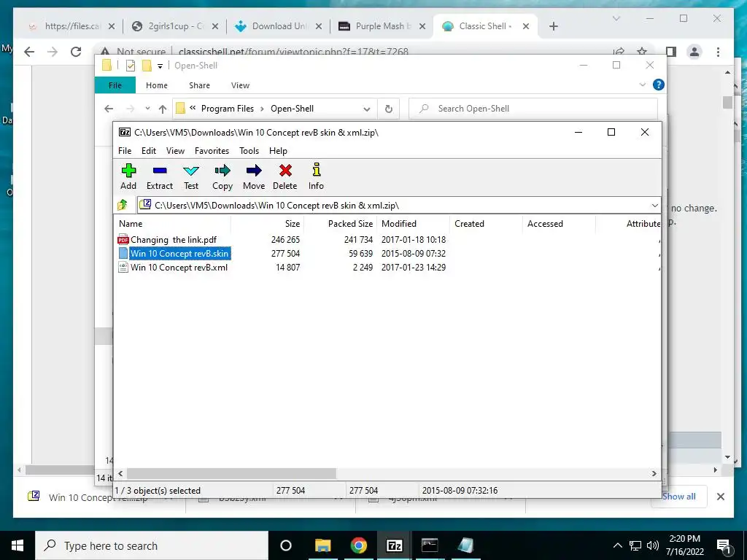Click the size value 246 265
Screen dimensions: 747x560
click(285, 239)
